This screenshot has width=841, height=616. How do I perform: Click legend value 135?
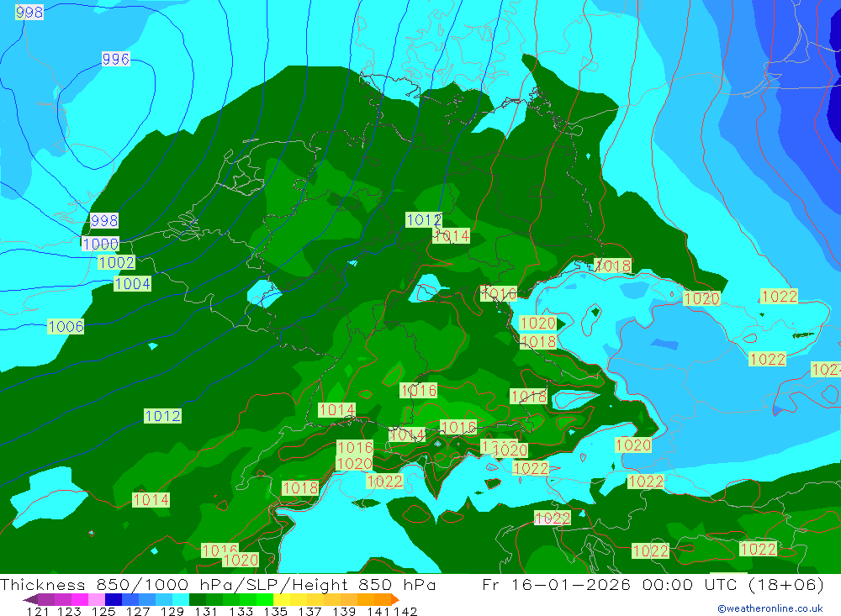tap(275, 612)
